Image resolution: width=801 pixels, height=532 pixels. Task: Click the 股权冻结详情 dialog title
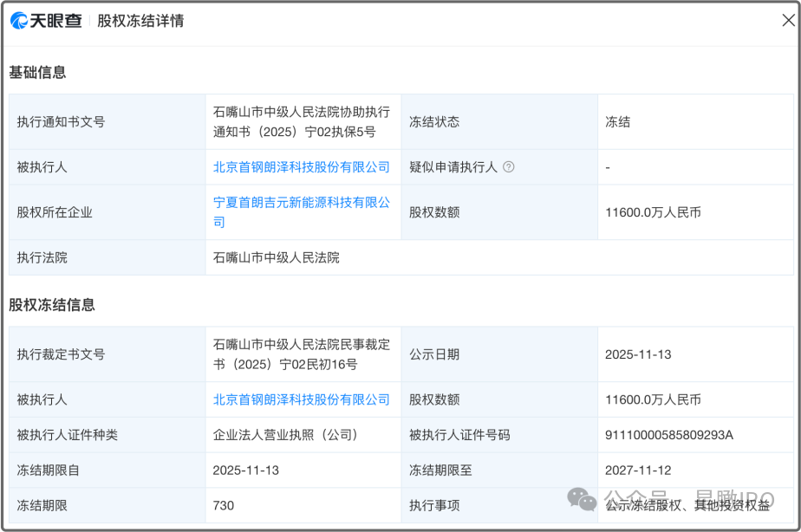140,21
